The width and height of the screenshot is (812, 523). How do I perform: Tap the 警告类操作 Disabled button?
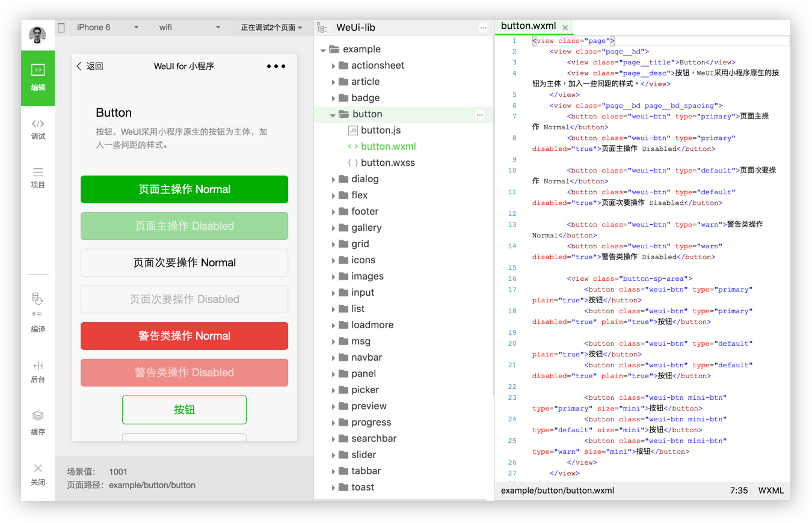pyautogui.click(x=184, y=373)
